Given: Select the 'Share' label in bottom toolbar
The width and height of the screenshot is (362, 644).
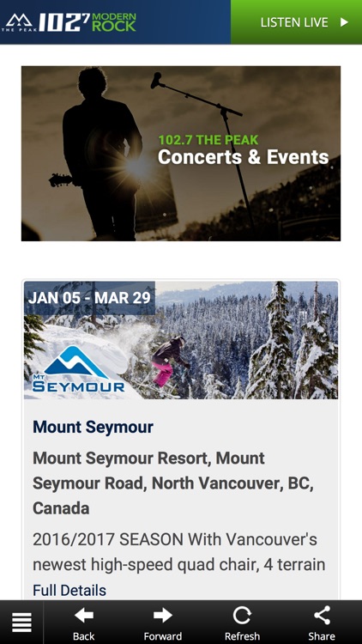Looking at the screenshot, I should tap(322, 636).
